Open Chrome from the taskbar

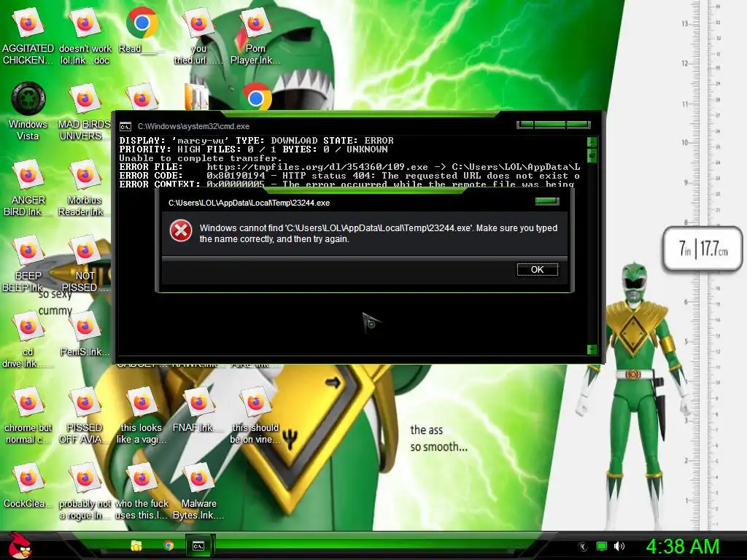pyautogui.click(x=169, y=545)
